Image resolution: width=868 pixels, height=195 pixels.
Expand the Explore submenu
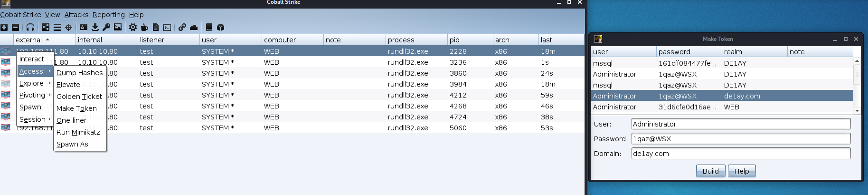(x=35, y=83)
